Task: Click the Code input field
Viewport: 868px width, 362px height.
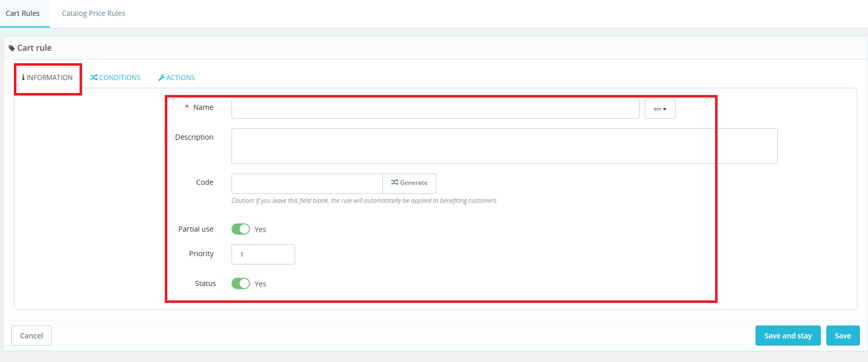Action: (x=307, y=183)
